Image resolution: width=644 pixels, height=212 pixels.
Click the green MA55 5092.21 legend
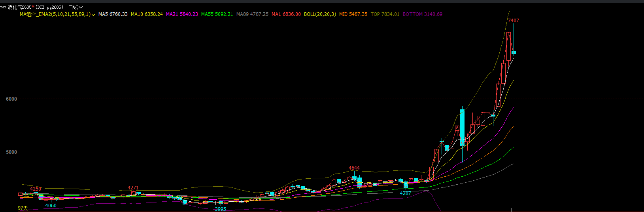click(217, 14)
